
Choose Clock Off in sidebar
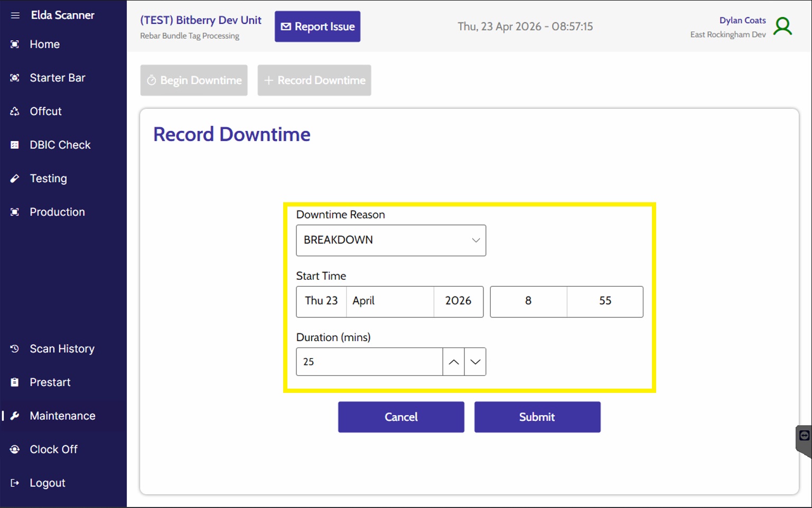point(63,449)
